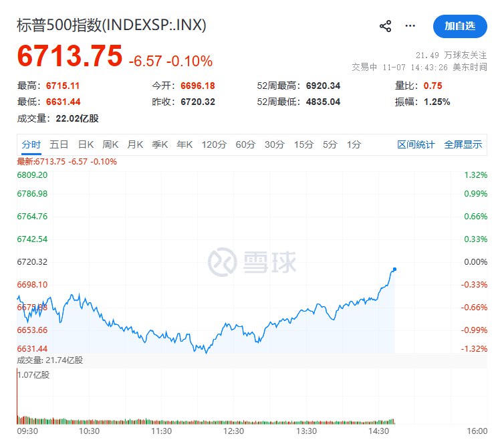
Task: Select the 分时 chart tab
Action: coord(31,144)
